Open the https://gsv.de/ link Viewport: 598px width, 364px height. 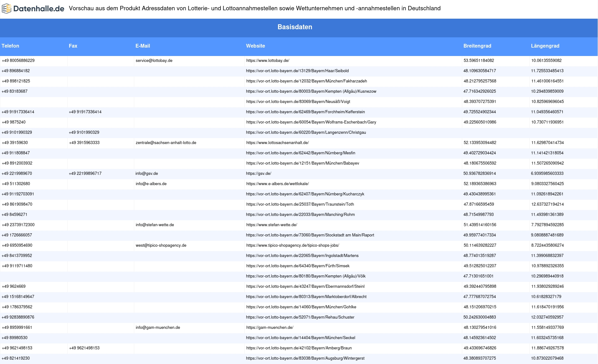[x=259, y=174]
